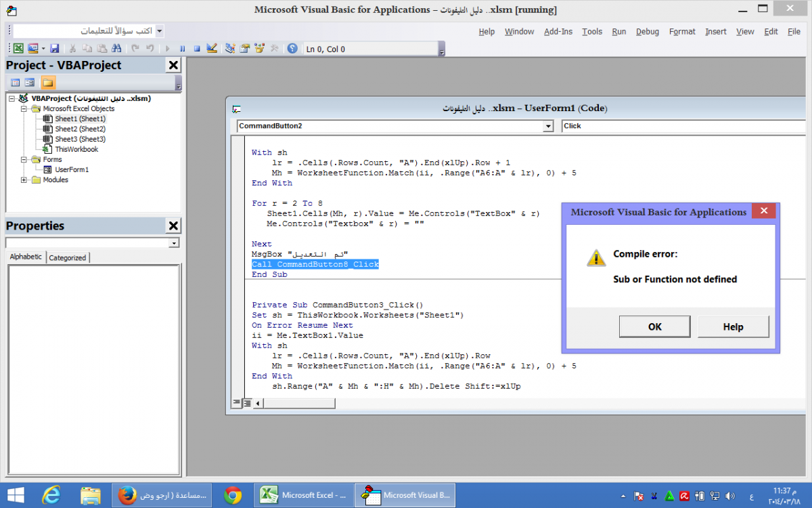Image resolution: width=812 pixels, height=508 pixels.
Task: Open the Edit menu
Action: (771, 31)
